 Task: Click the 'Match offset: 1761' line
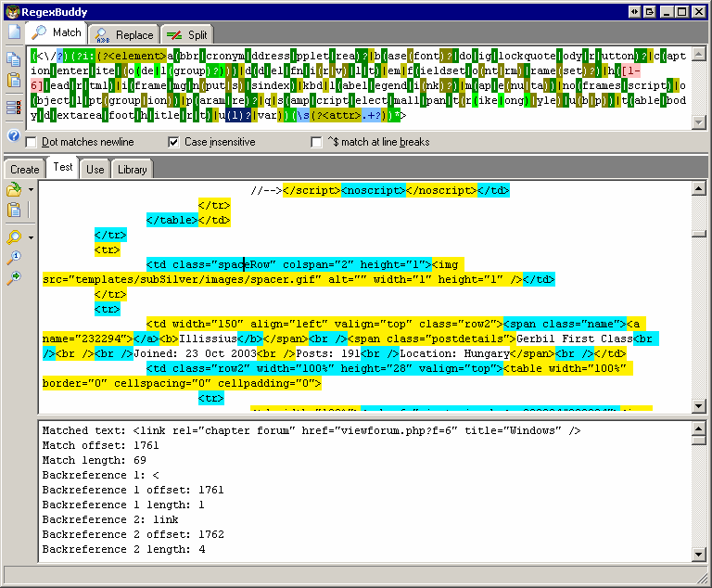(100, 445)
